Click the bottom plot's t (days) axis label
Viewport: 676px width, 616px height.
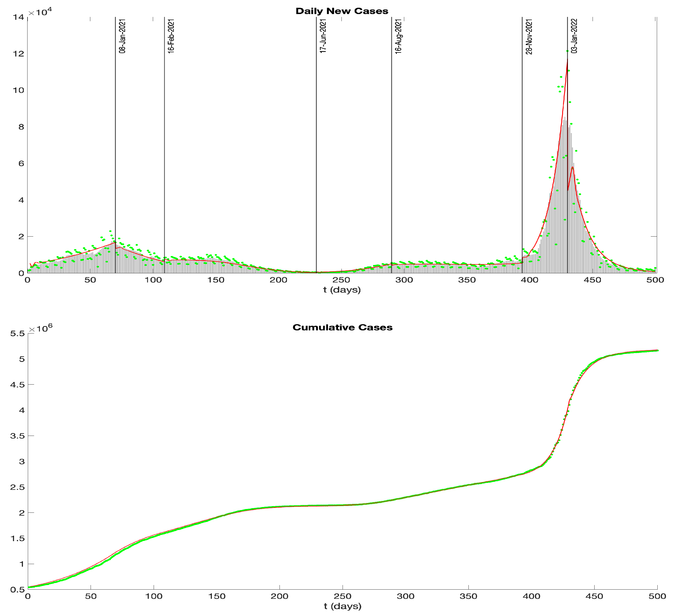(343, 606)
